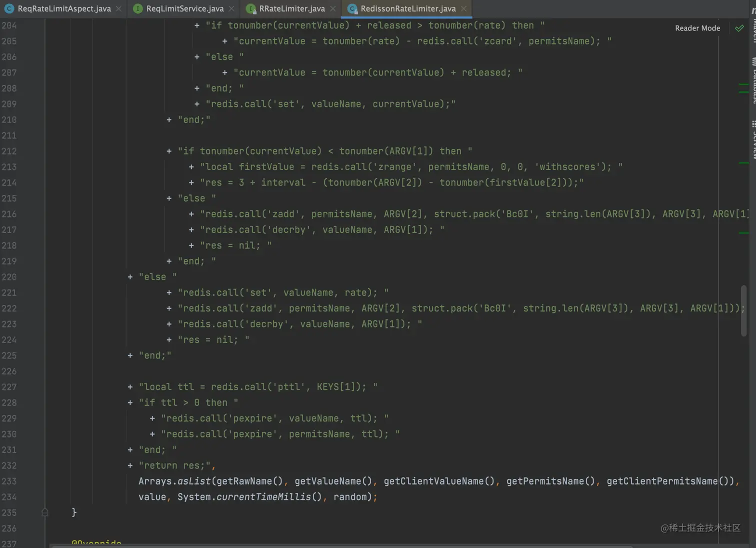Click the asList method name
This screenshot has width=756, height=548.
point(194,481)
